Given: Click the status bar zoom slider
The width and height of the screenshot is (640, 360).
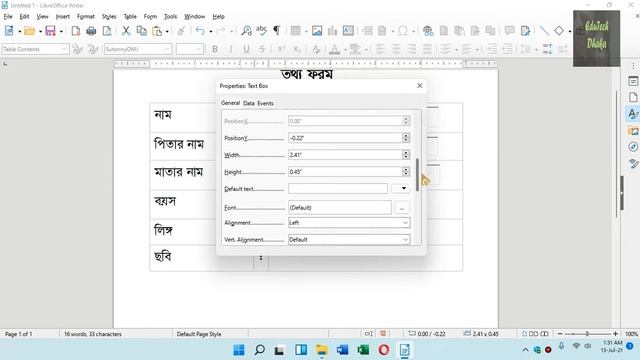Looking at the screenshot, I should [x=588, y=333].
